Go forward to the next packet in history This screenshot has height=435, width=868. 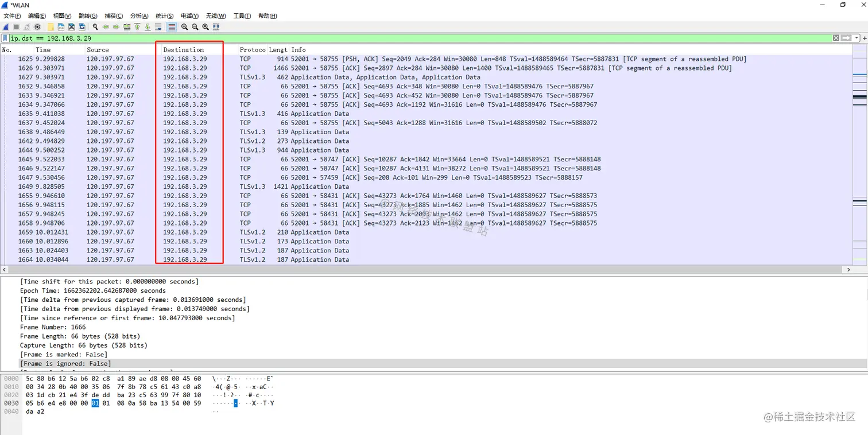click(x=116, y=27)
